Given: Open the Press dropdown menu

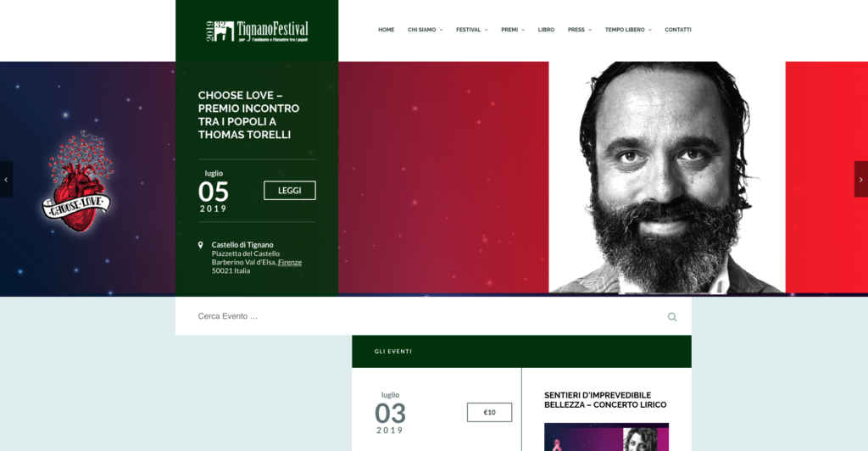Looking at the screenshot, I should (580, 30).
